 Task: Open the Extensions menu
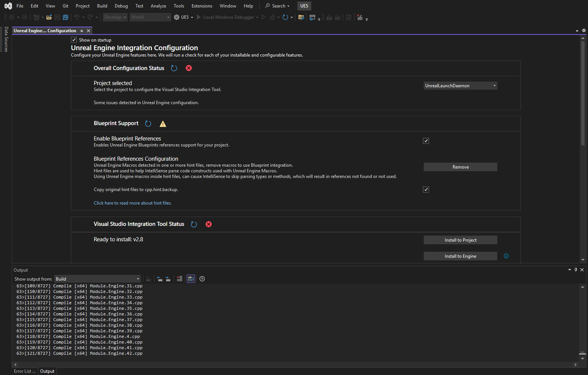pyautogui.click(x=202, y=6)
